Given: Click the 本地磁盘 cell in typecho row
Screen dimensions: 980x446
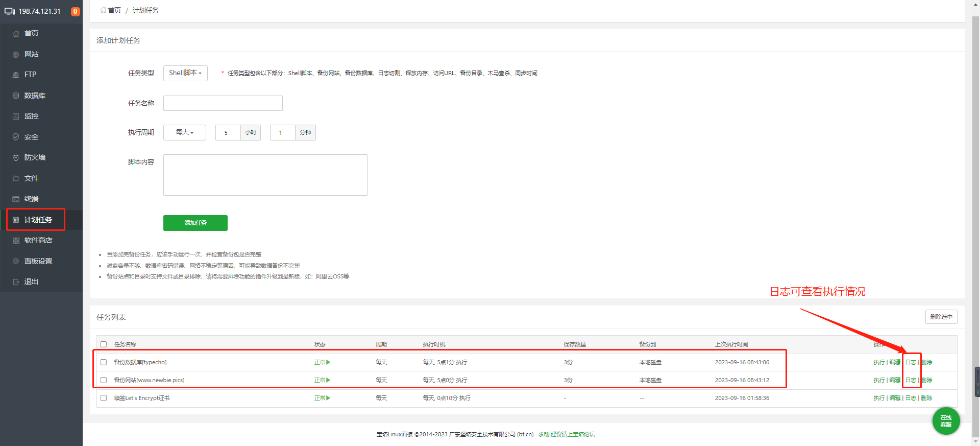Looking at the screenshot, I should coord(650,362).
